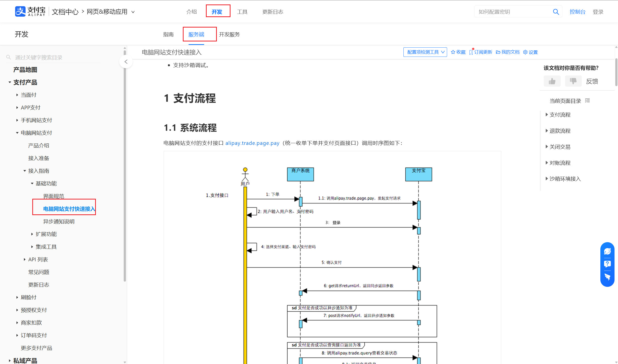Click the 收藏 star icon
The image size is (618, 364).
coord(454,52)
